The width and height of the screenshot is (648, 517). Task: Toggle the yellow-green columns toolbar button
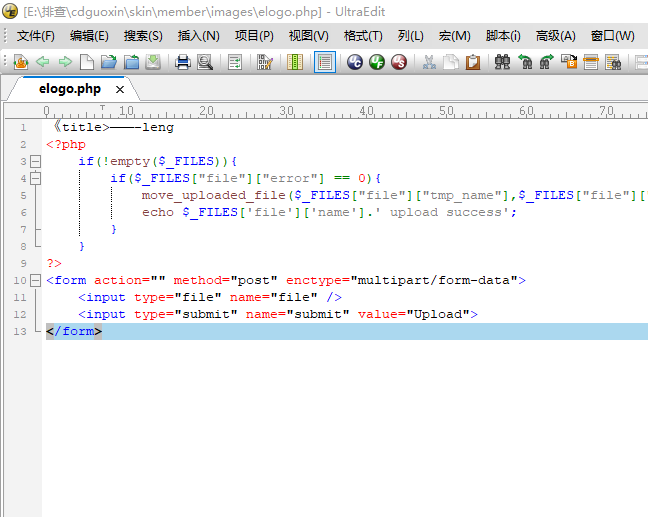point(295,62)
